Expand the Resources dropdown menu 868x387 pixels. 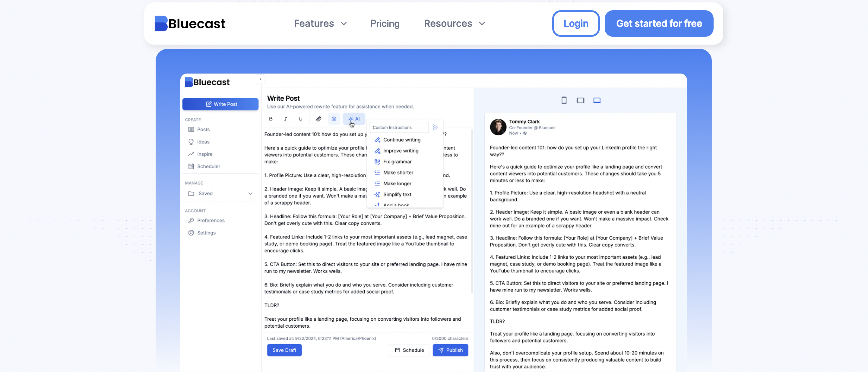coord(454,23)
